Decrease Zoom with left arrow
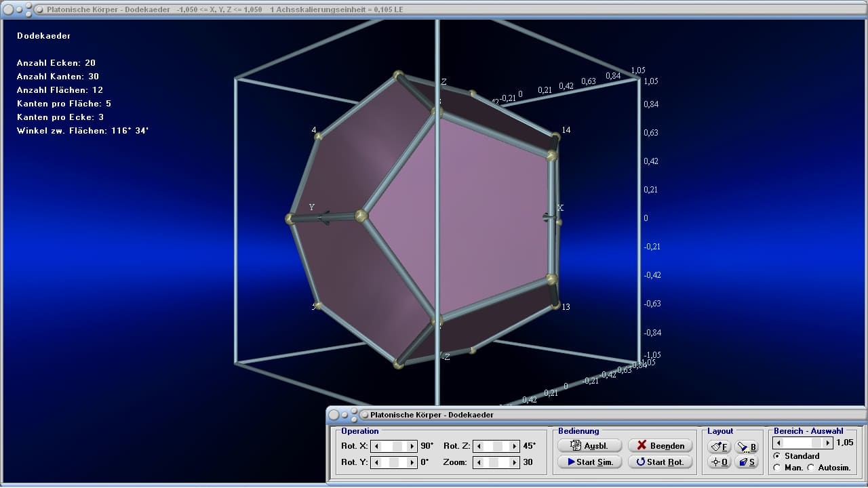The height and width of the screenshot is (488, 868). coord(478,462)
